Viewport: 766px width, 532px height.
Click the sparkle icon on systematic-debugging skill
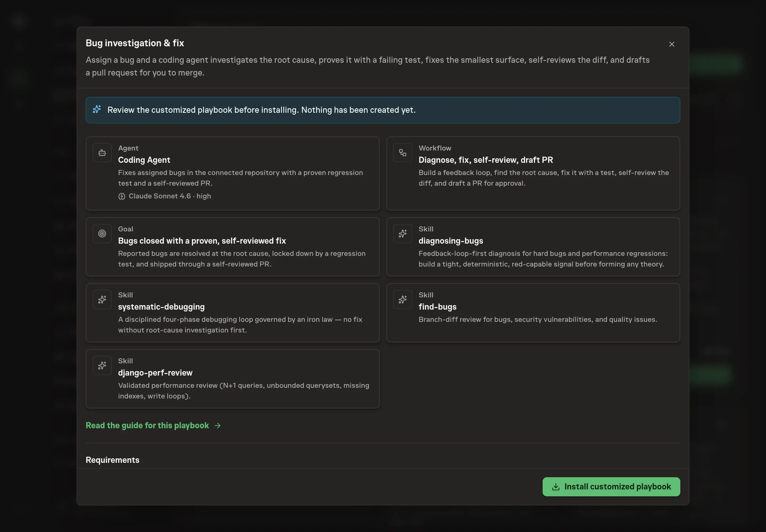point(102,300)
